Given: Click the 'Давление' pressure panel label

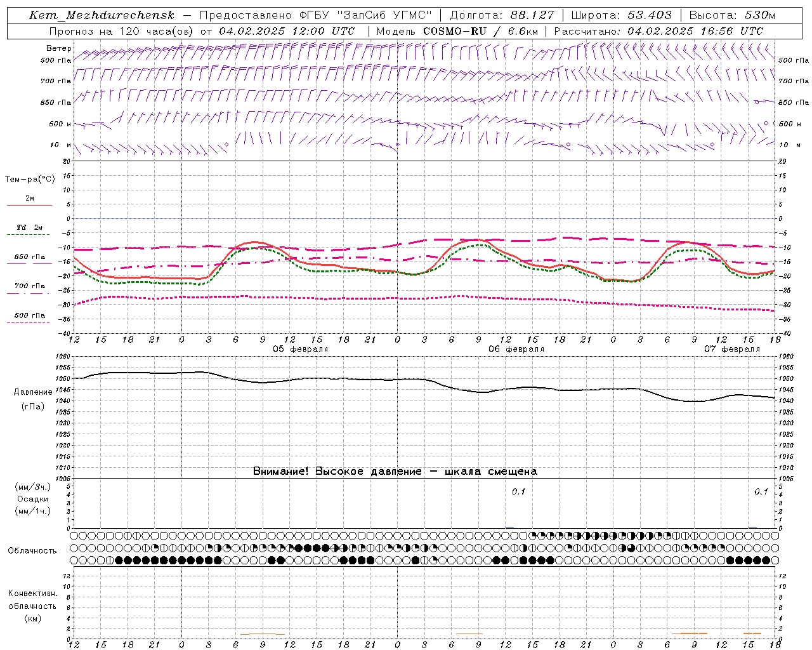Looking at the screenshot, I should click(33, 392).
